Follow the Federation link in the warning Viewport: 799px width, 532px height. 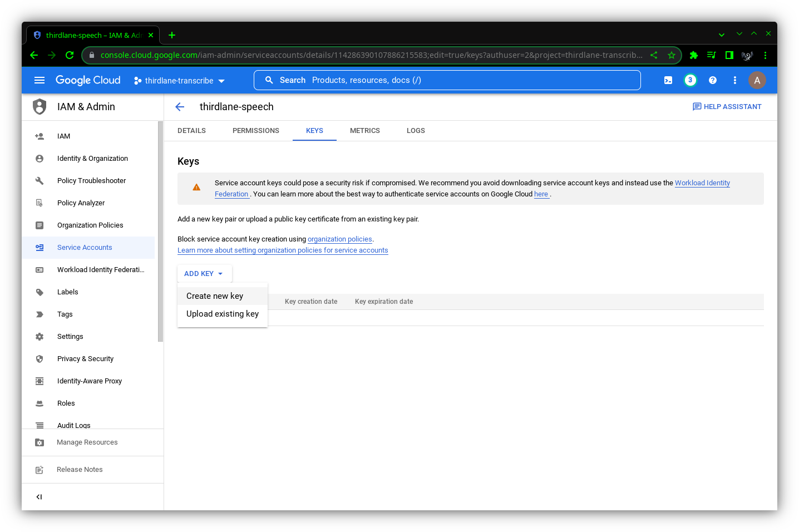231,194
